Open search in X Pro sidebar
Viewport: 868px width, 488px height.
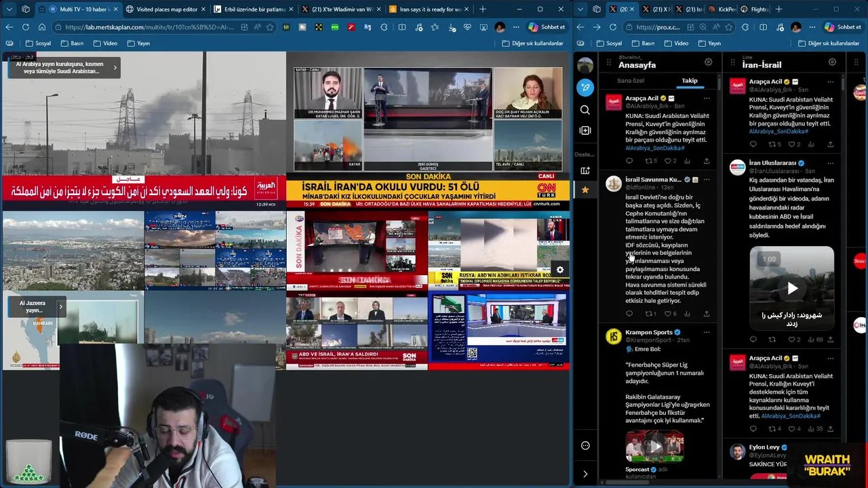(585, 110)
